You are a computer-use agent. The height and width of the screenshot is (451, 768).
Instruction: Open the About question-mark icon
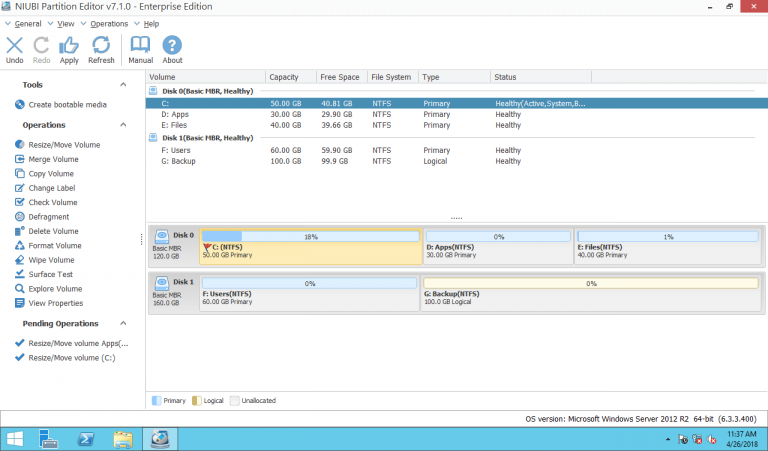coord(172,45)
